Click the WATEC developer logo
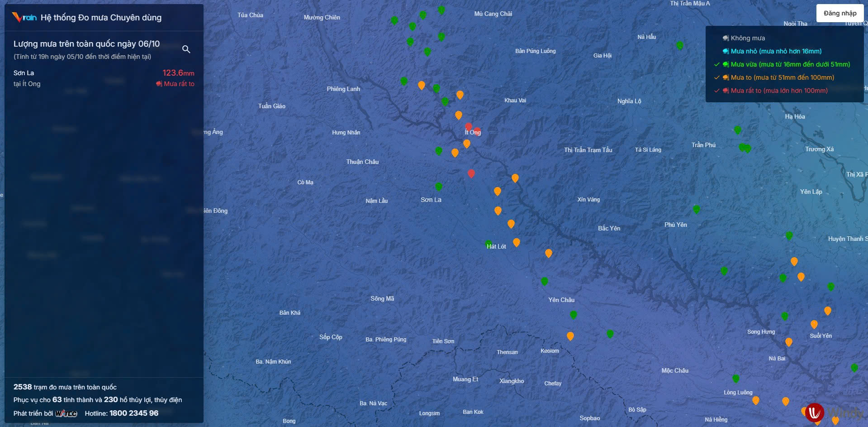The image size is (868, 427). pyautogui.click(x=66, y=413)
